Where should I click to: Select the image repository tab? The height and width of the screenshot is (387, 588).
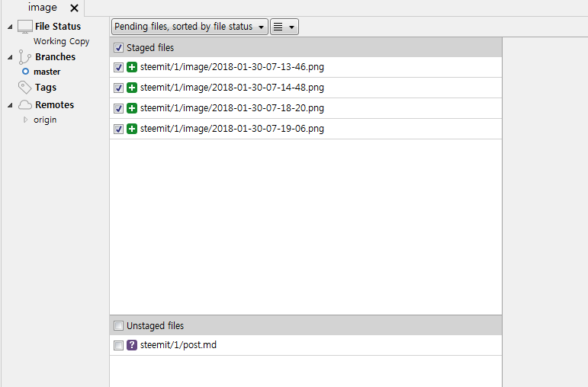(43, 8)
